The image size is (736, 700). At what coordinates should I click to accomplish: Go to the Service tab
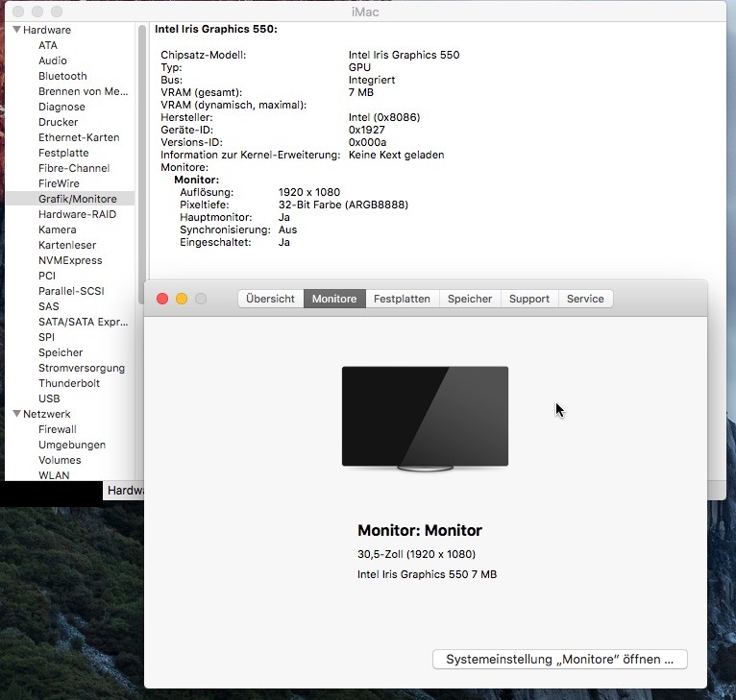585,299
